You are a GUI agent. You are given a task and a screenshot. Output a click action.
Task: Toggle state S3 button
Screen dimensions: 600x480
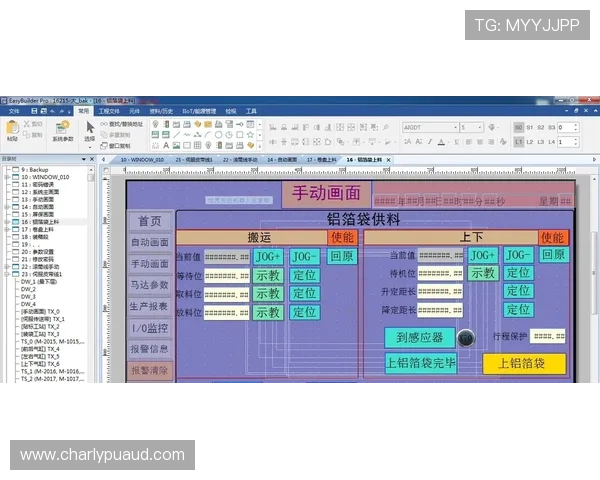[551, 127]
